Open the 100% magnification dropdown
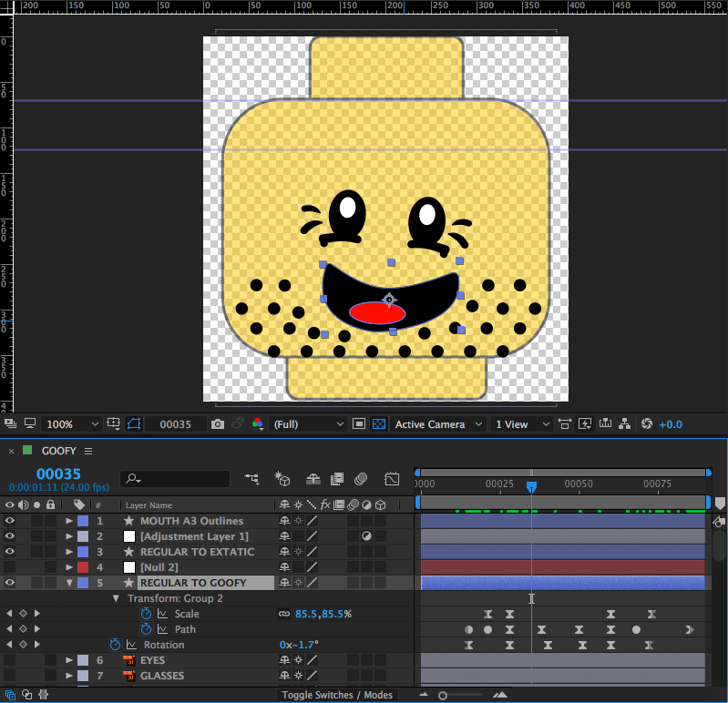Viewport: 728px width, 703px height. click(x=73, y=424)
